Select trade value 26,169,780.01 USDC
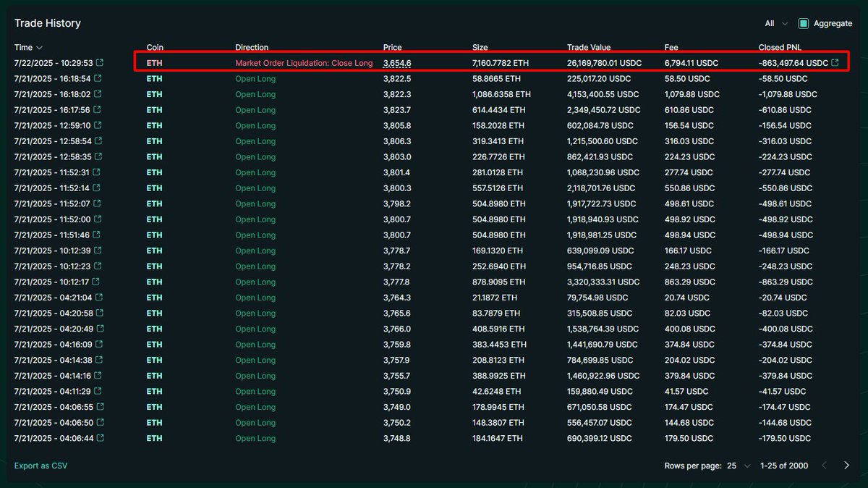This screenshot has height=488, width=868. [x=604, y=63]
